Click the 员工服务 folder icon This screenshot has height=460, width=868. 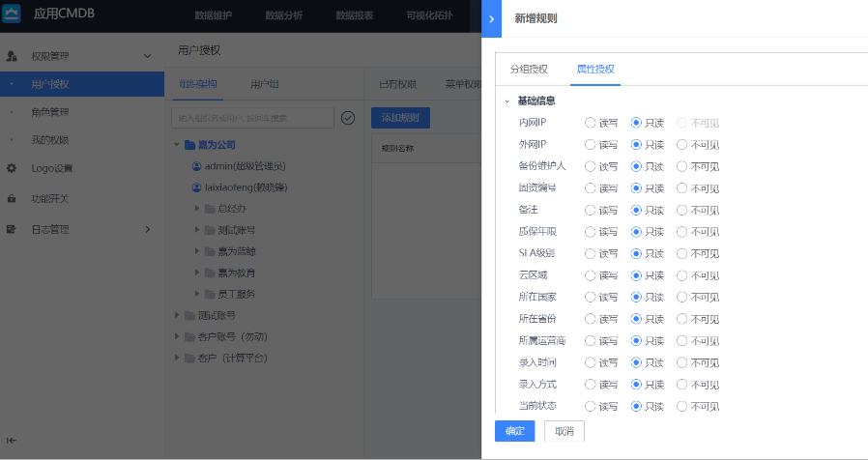[210, 294]
